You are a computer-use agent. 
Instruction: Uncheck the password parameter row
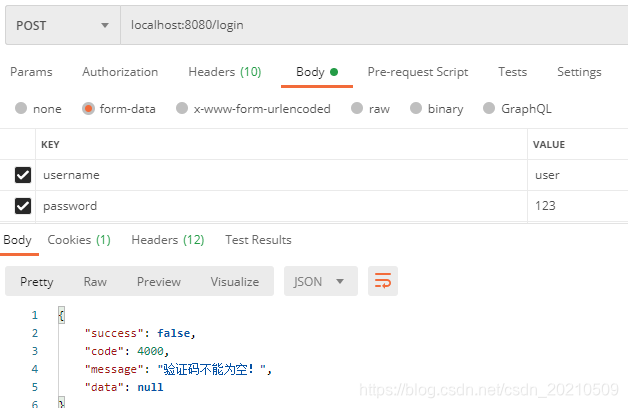pyautogui.click(x=23, y=206)
